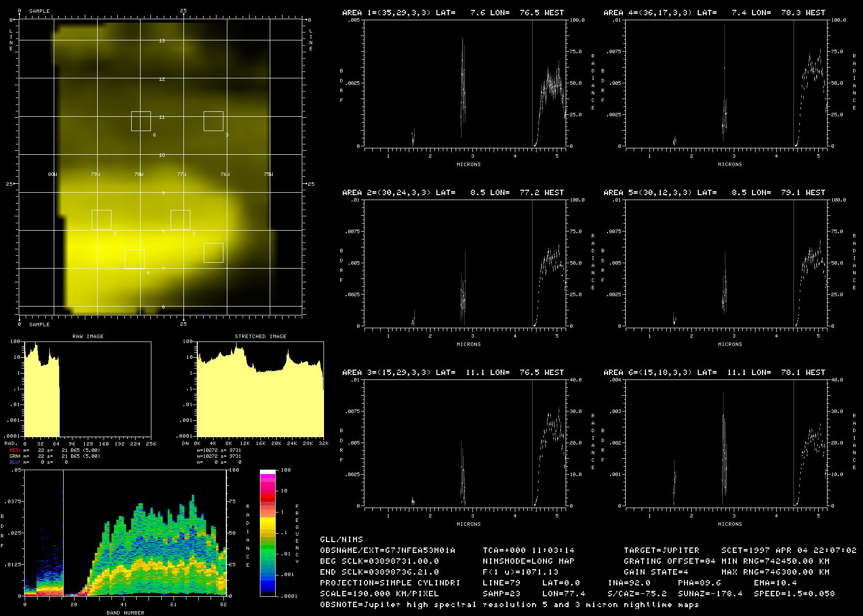This screenshot has height=616, width=863.
Task: Select the area 2 square marker
Action: (x=180, y=220)
